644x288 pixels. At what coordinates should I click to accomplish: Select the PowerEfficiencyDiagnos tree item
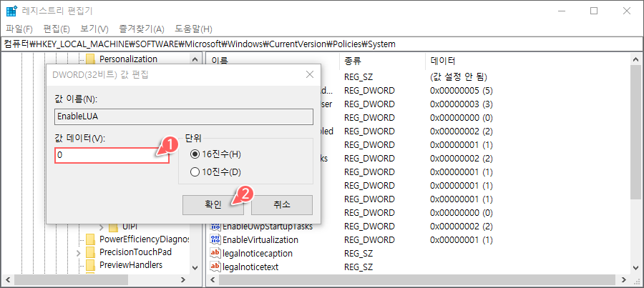[x=144, y=239]
